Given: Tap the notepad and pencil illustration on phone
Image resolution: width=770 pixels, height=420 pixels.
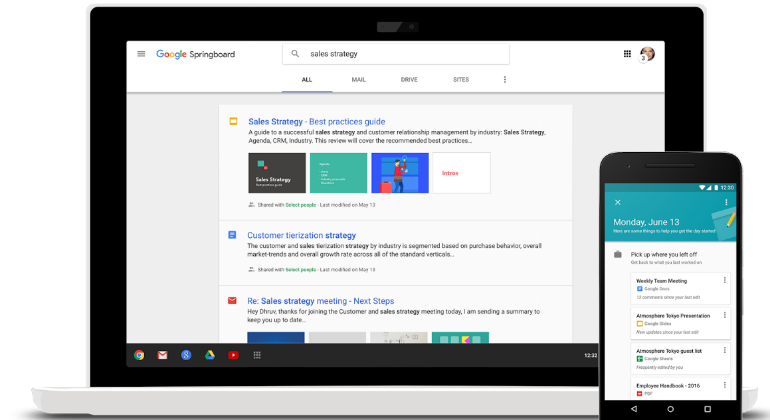Looking at the screenshot, I should (724, 224).
